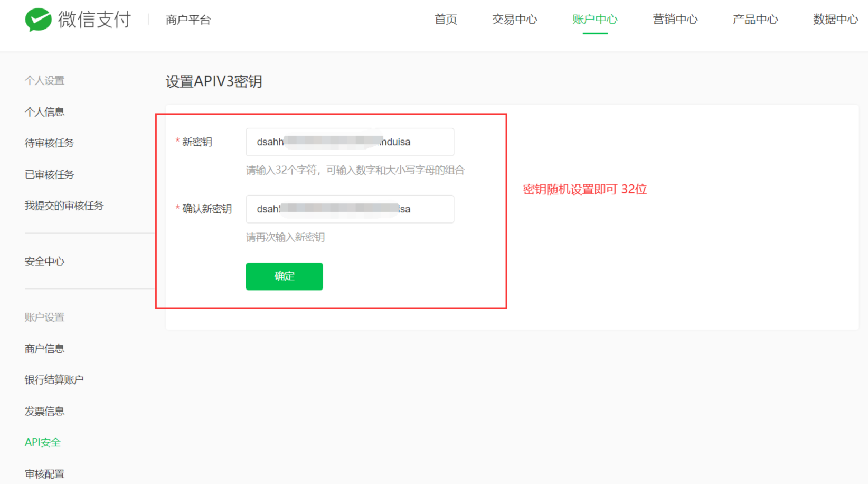
Task: Open 营销中心 from the top menu
Action: [675, 20]
